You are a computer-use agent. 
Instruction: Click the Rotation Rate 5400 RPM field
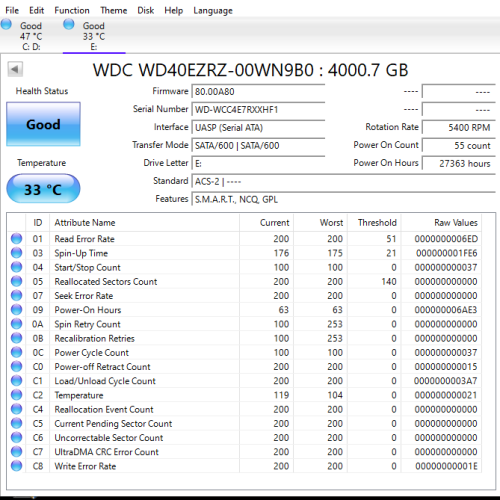[459, 127]
